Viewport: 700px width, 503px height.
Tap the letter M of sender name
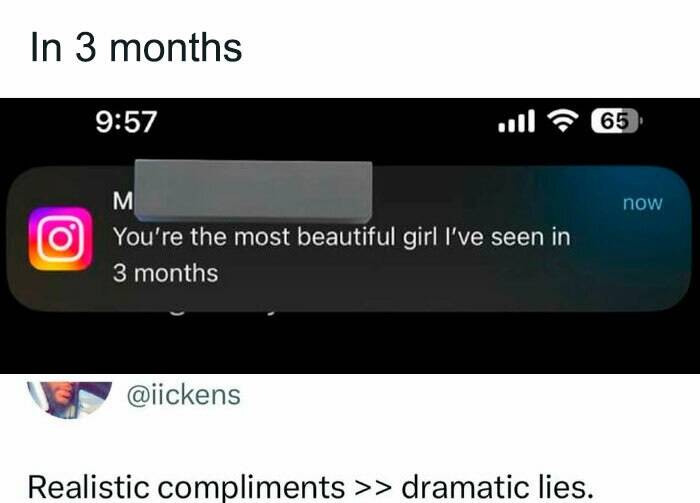point(123,201)
